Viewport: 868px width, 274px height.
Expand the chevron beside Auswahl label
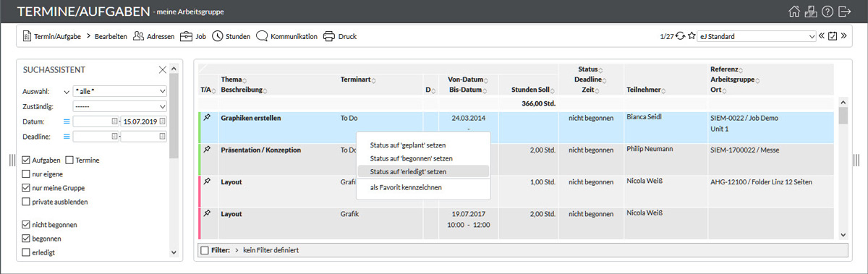click(67, 93)
